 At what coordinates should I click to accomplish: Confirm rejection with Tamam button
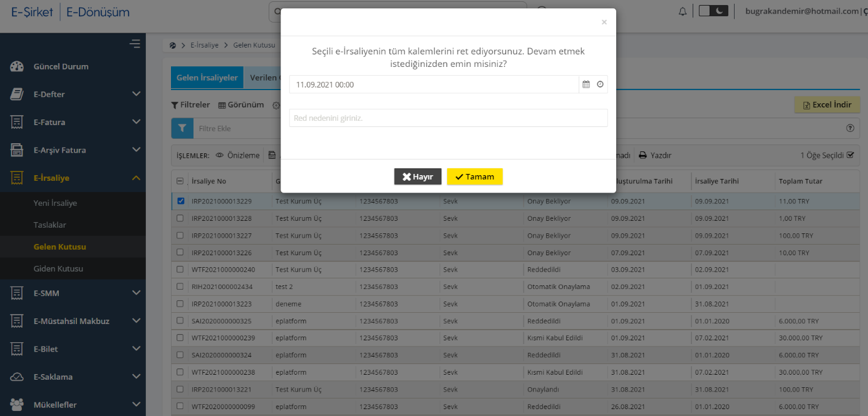pyautogui.click(x=475, y=176)
